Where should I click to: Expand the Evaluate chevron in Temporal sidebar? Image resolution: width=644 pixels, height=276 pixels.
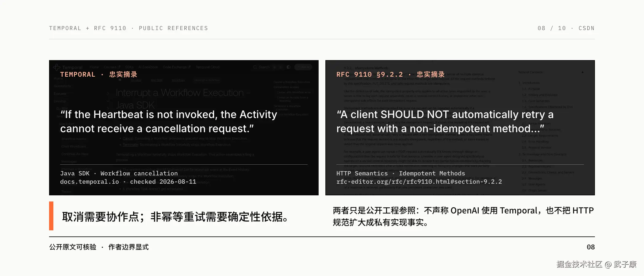point(108,94)
